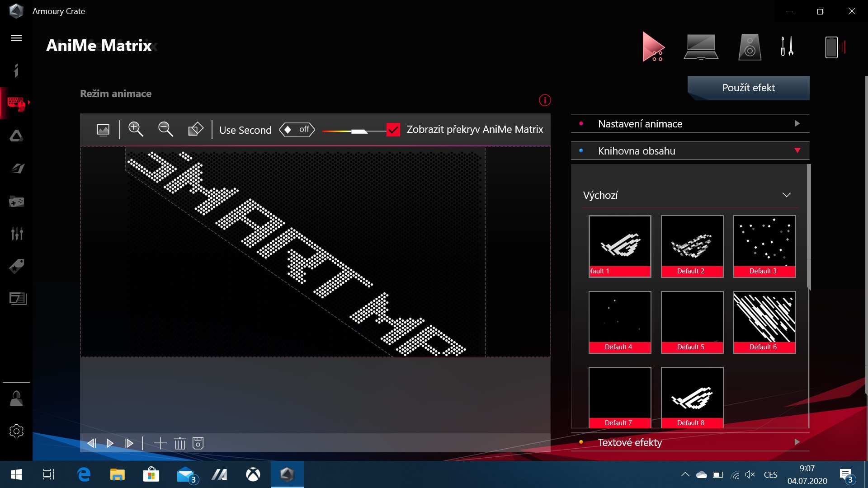Select the Default 7 animation thumbnail

[x=620, y=398]
